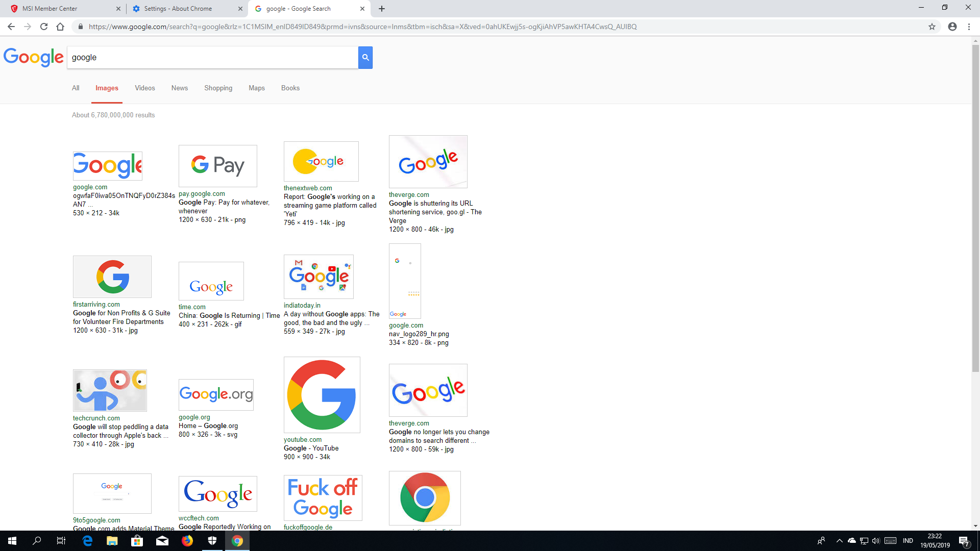Click the search input containing google
980x551 pixels.
(213, 57)
